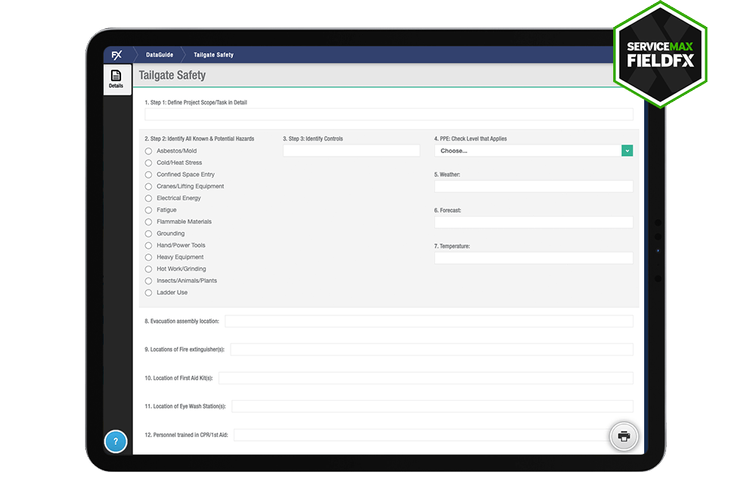The width and height of the screenshot is (750, 500).
Task: Select the Confined Space Entry hazard
Action: coord(149,174)
